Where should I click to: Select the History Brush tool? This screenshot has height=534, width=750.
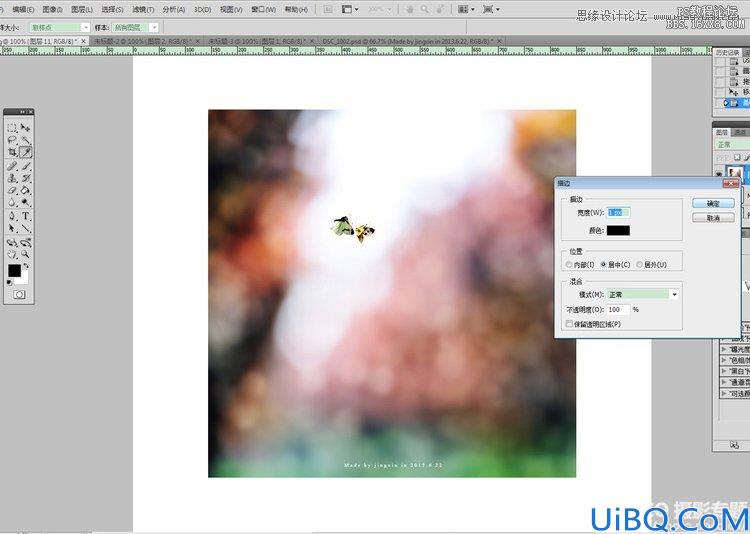(25, 178)
